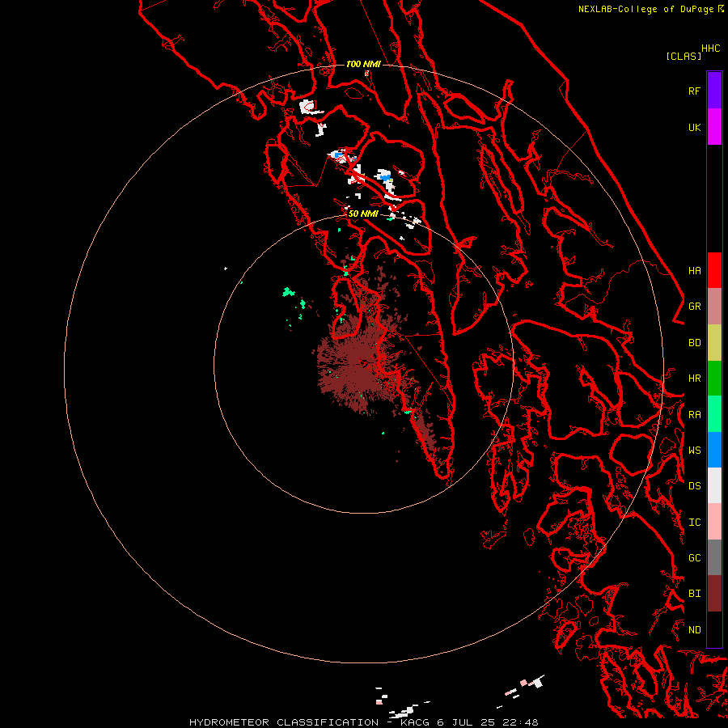Click the HR green legend swatch
The height and width of the screenshot is (728, 728).
pyautogui.click(x=714, y=379)
